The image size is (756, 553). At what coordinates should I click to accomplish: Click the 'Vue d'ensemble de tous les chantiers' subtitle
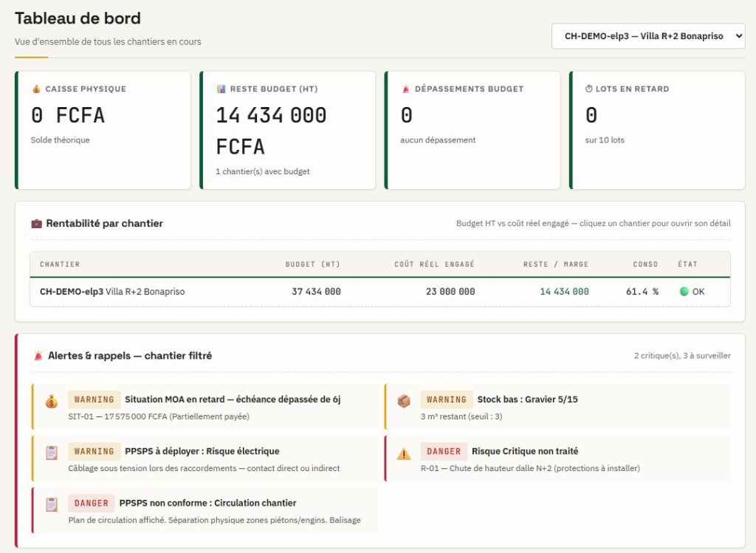(x=108, y=41)
